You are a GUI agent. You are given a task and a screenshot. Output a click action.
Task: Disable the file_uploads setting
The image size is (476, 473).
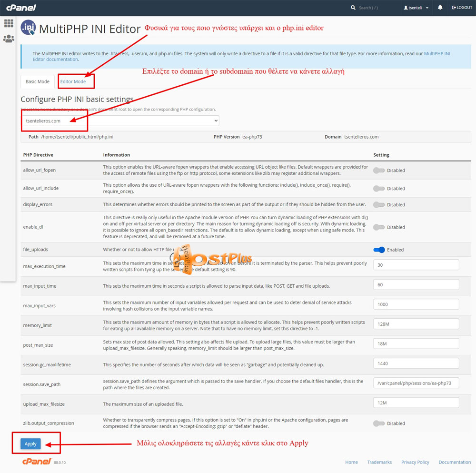point(379,250)
